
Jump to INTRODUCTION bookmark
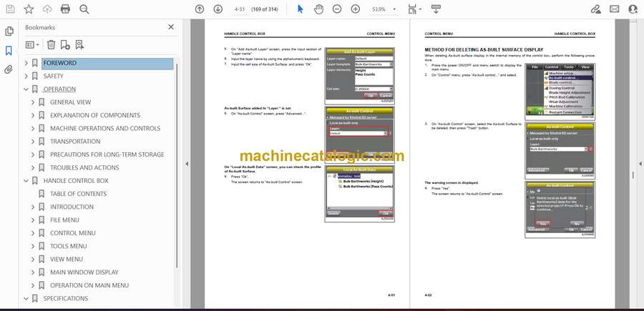tap(72, 207)
